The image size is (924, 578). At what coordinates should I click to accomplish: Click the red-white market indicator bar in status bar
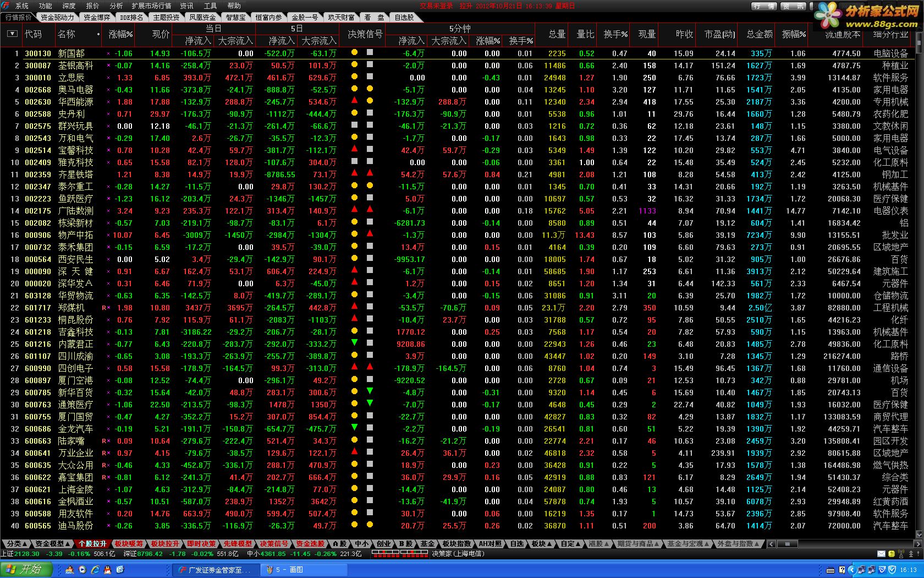coord(400,554)
